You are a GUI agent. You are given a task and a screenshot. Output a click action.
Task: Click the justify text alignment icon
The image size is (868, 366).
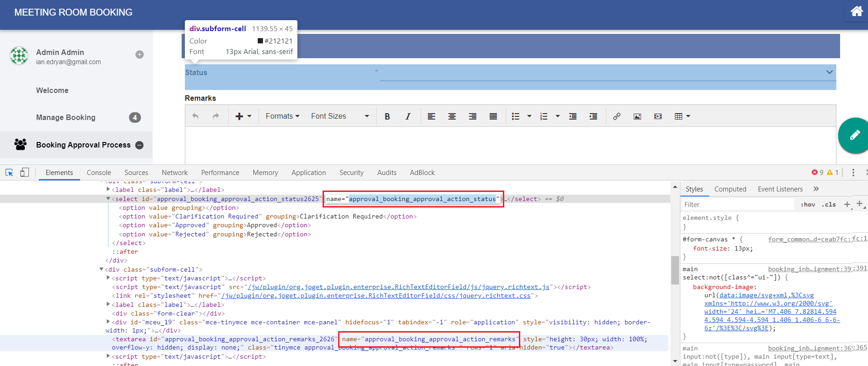(x=493, y=116)
